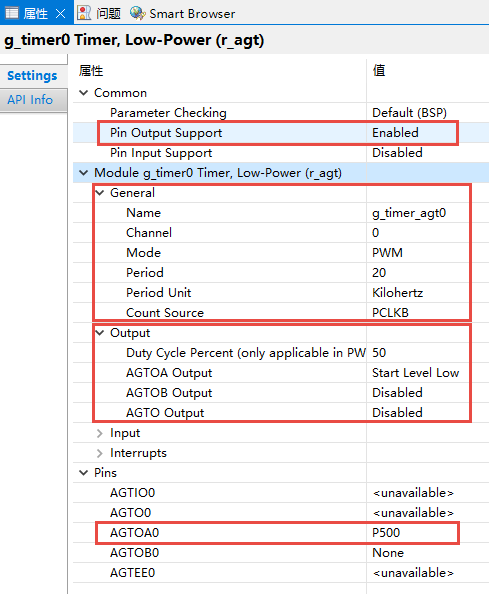Edit the Default (BSP) value
489x594 pixels.
[409, 113]
